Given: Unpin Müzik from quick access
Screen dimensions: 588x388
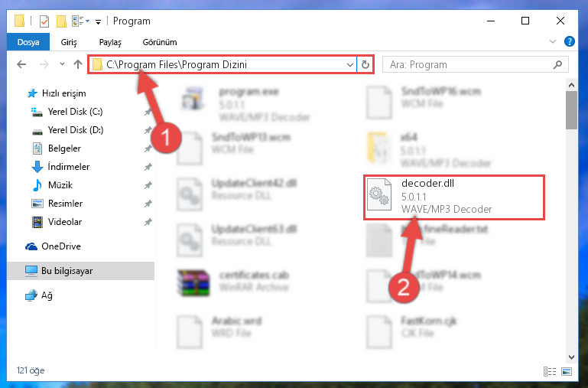Looking at the screenshot, I should [148, 185].
